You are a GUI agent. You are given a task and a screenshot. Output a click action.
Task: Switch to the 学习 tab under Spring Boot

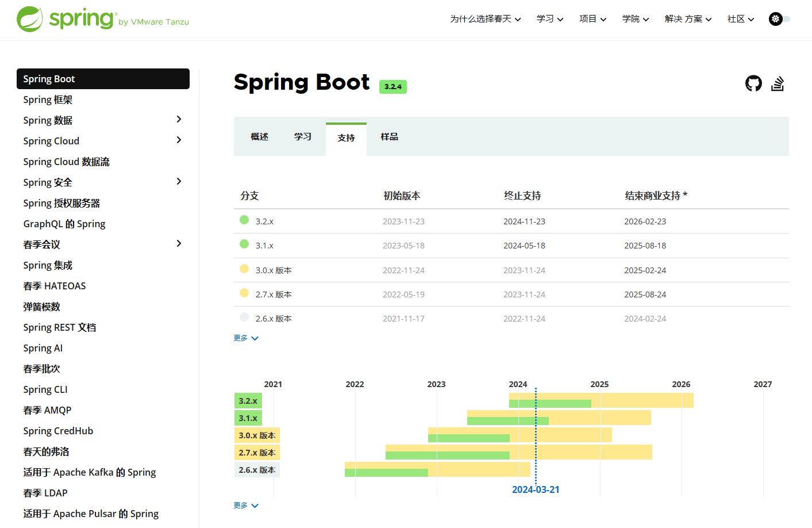(x=303, y=137)
